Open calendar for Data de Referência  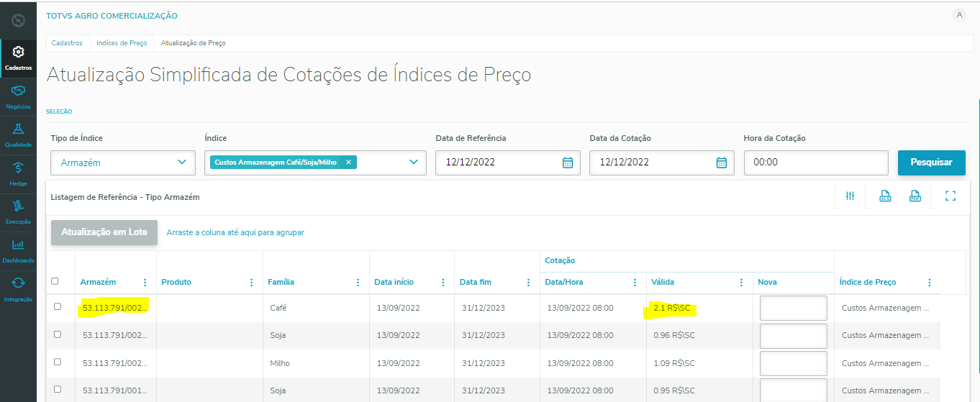click(x=567, y=163)
